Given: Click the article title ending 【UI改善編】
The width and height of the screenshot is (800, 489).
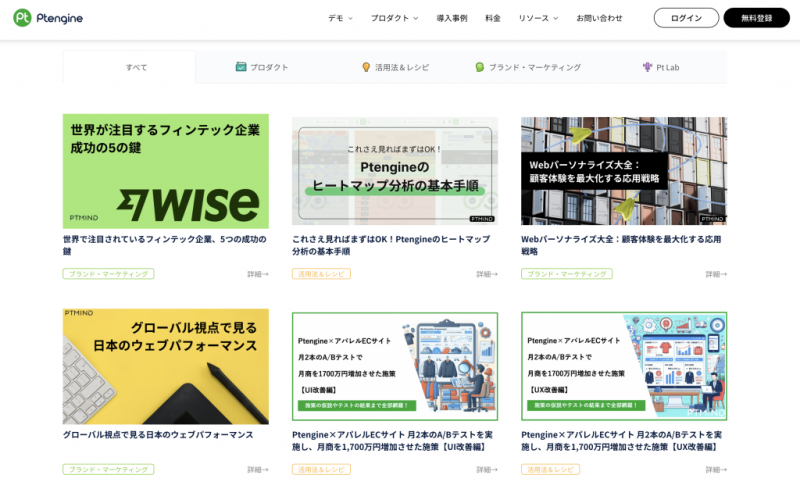Looking at the screenshot, I should [x=392, y=441].
